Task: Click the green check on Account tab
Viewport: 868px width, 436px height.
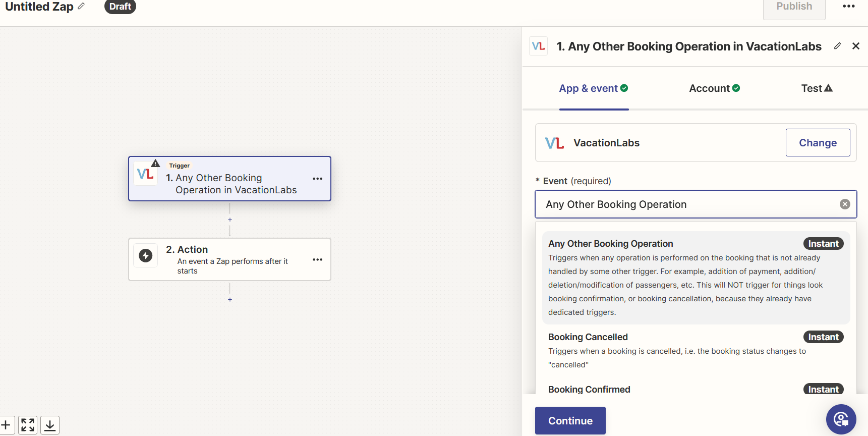Action: 736,88
